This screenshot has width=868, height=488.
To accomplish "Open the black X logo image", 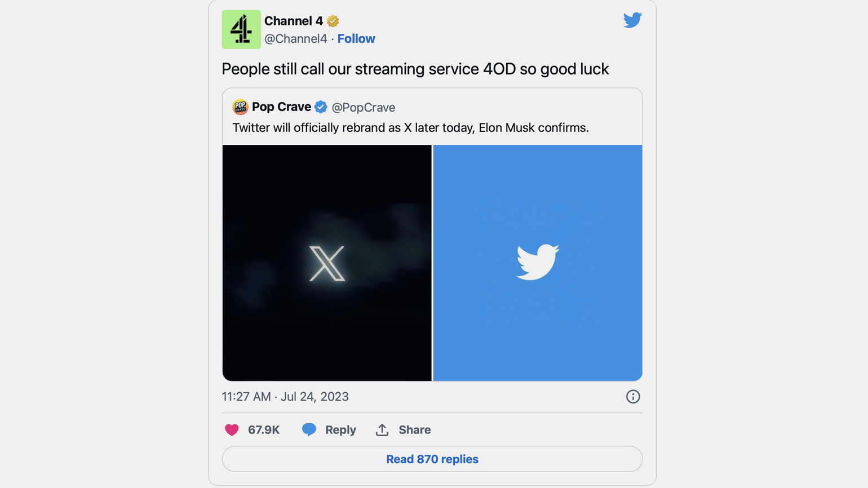I will tap(327, 263).
